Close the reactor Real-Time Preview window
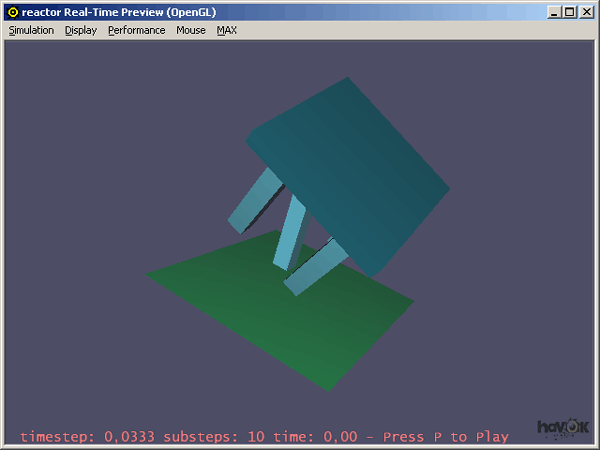The width and height of the screenshot is (600, 450). [586, 12]
